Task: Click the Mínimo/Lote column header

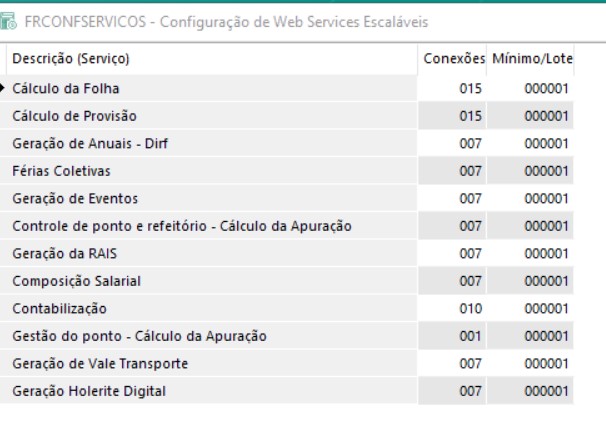Action: click(540, 61)
